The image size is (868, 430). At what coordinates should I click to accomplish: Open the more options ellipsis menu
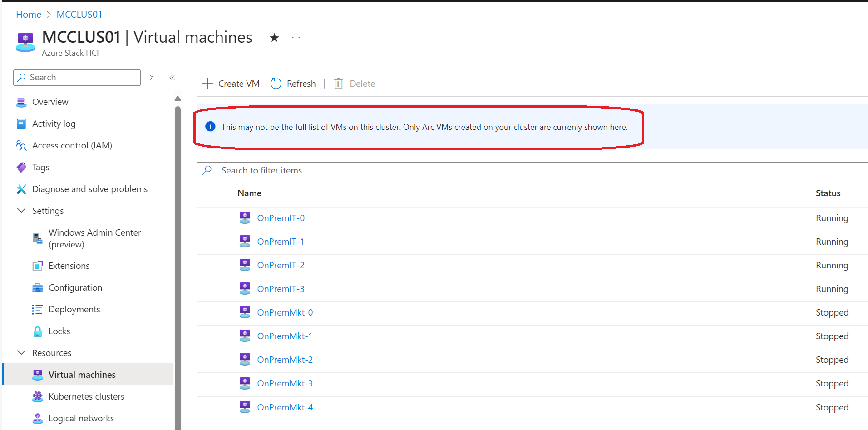296,37
